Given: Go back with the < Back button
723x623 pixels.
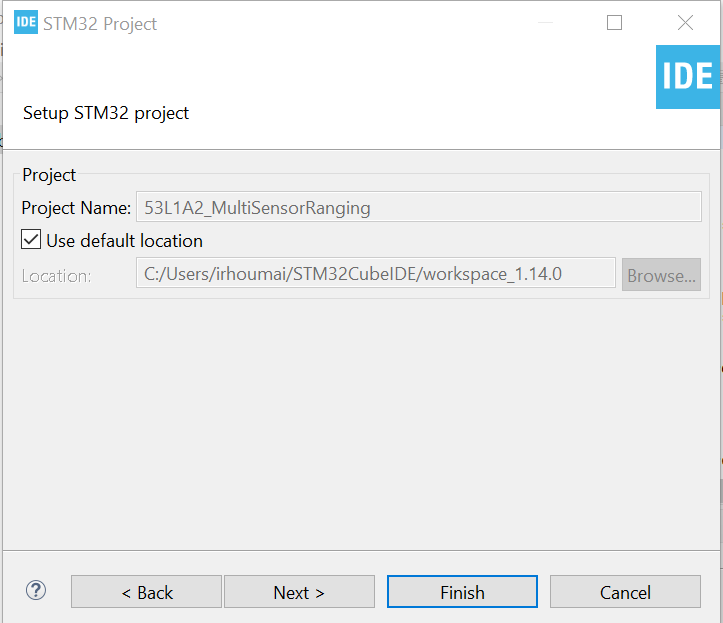Looking at the screenshot, I should pos(146,592).
